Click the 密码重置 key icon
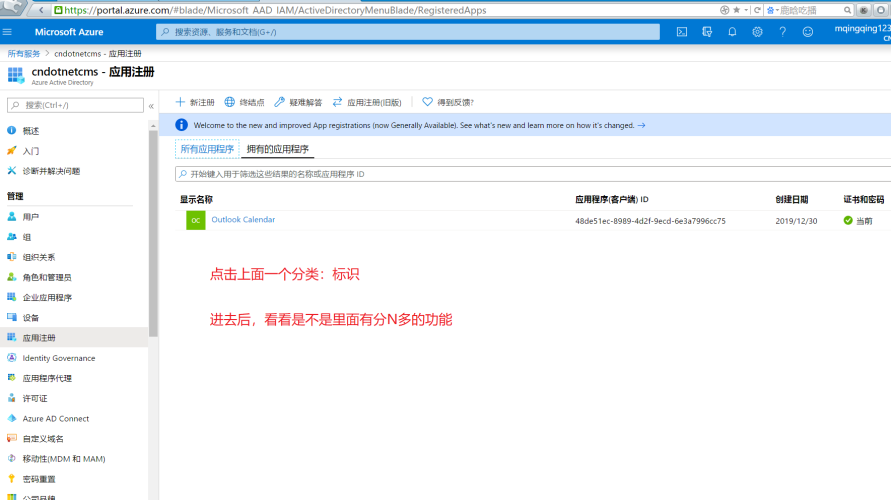891x500 pixels. pyautogui.click(x=11, y=478)
